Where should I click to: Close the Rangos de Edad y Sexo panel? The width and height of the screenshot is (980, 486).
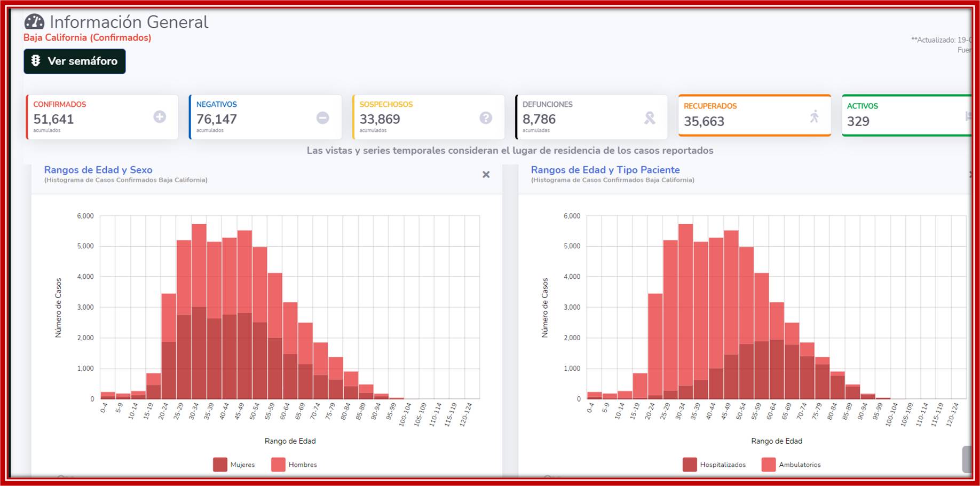[x=486, y=175]
